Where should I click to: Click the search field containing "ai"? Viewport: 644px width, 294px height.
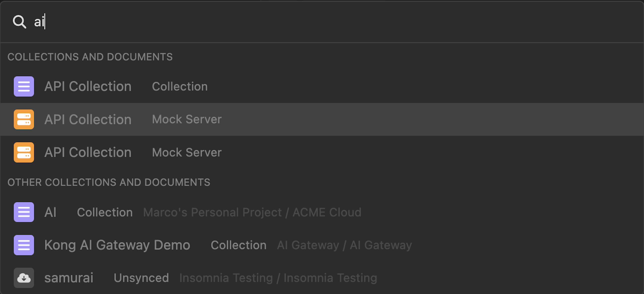302,22
